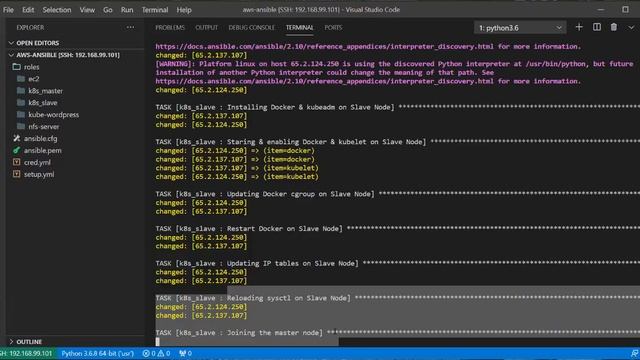Switch to the Ports tab
Screen dimensions: 640x360
pyautogui.click(x=333, y=28)
